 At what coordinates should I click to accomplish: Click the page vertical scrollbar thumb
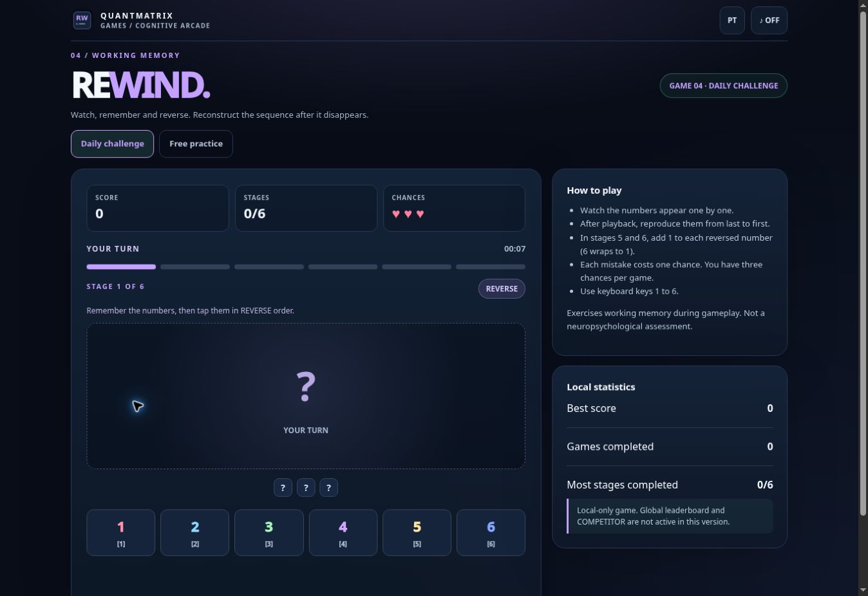[x=863, y=263]
